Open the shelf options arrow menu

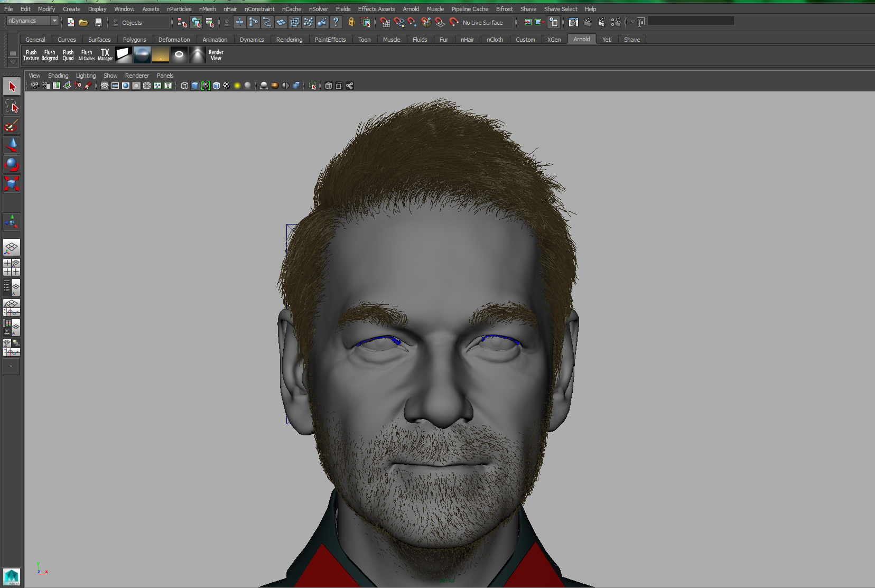[x=13, y=61]
